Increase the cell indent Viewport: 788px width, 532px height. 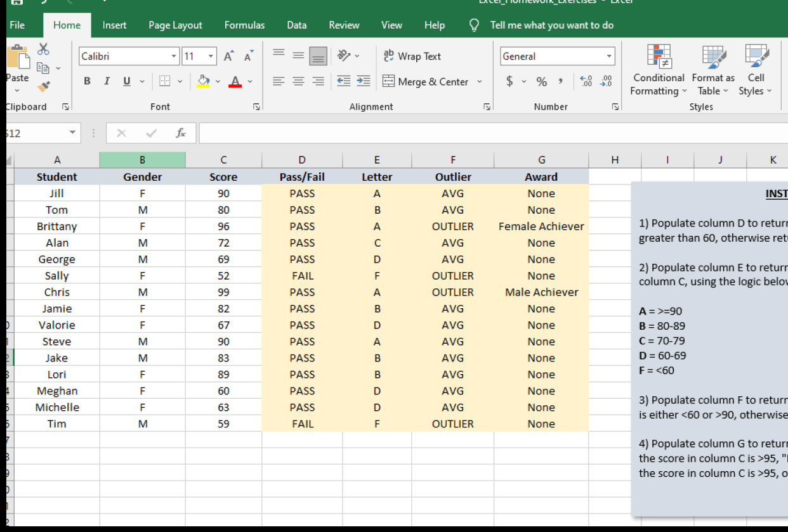click(x=364, y=81)
